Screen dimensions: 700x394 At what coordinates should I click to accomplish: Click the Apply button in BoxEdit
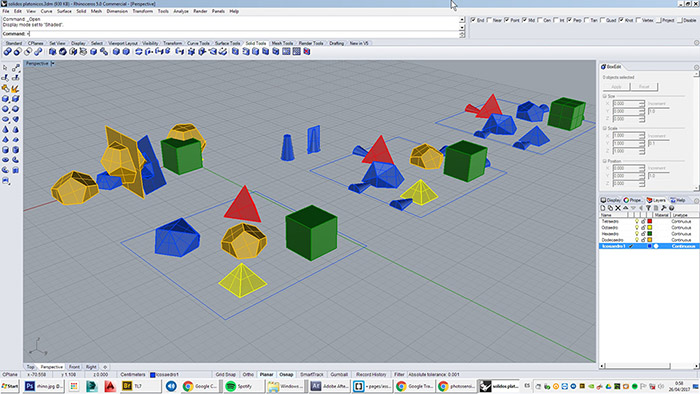(616, 87)
